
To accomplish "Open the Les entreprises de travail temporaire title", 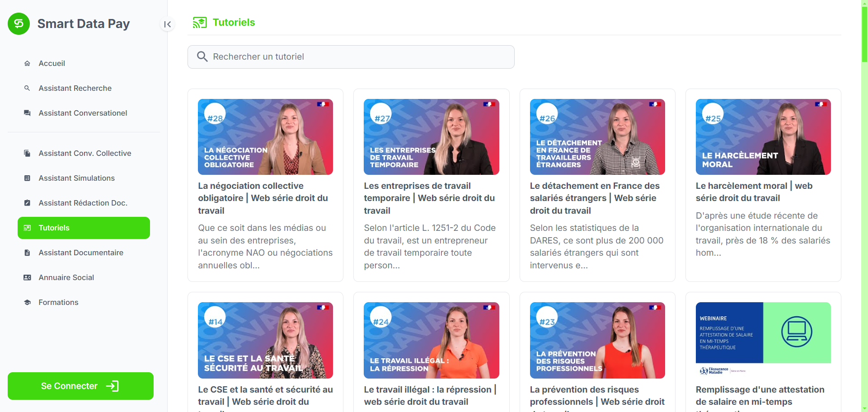I will click(x=429, y=198).
